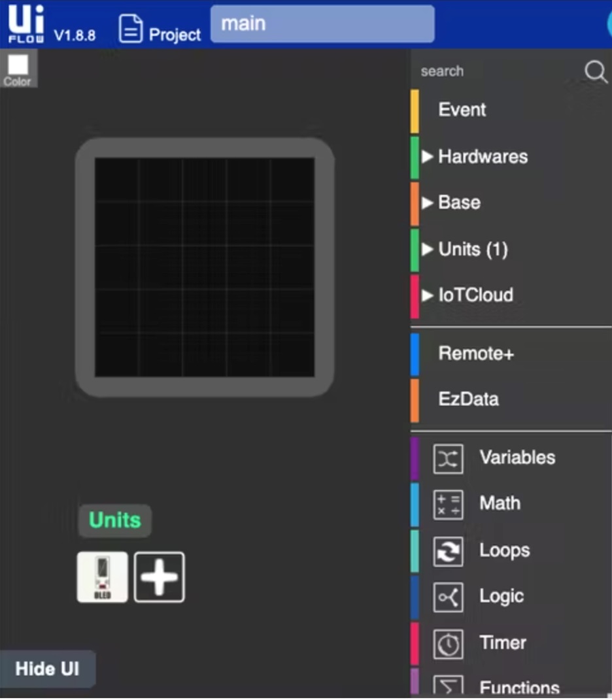Open the Event blocks category

462,110
